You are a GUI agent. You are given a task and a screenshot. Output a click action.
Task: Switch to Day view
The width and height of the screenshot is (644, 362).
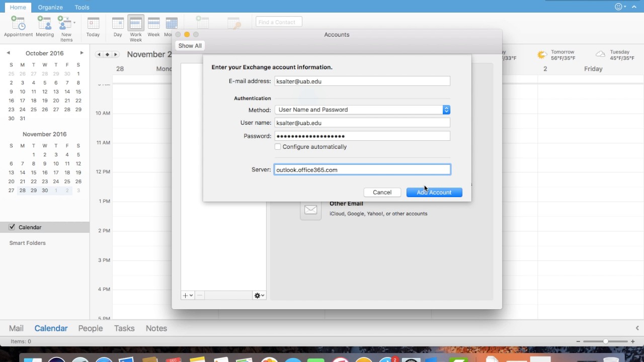tap(118, 27)
